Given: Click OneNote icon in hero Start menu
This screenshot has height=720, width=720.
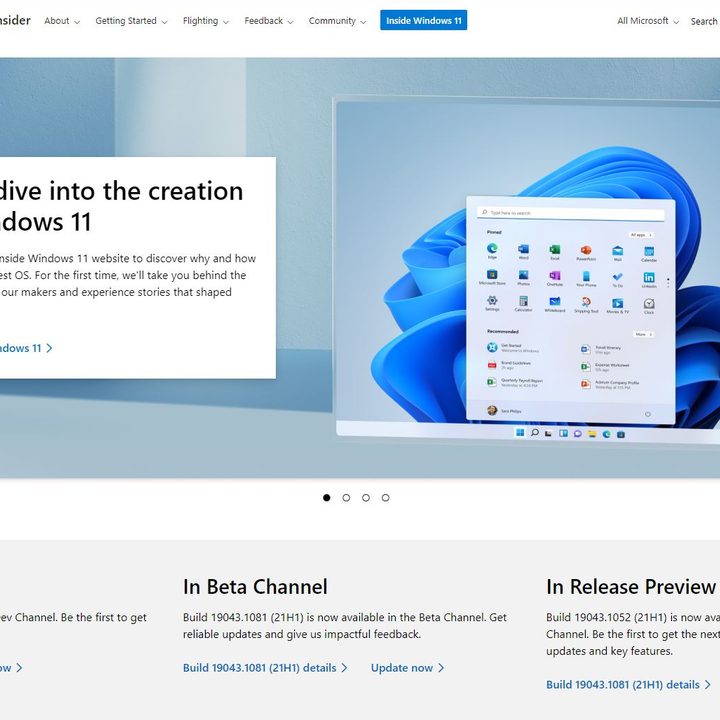Looking at the screenshot, I should tap(555, 276).
